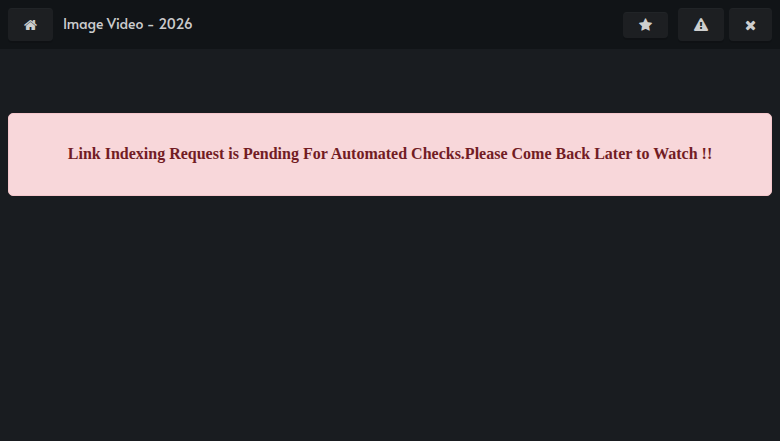Image resolution: width=780 pixels, height=441 pixels.
Task: Click the pink pending alert banner
Action: (x=390, y=154)
